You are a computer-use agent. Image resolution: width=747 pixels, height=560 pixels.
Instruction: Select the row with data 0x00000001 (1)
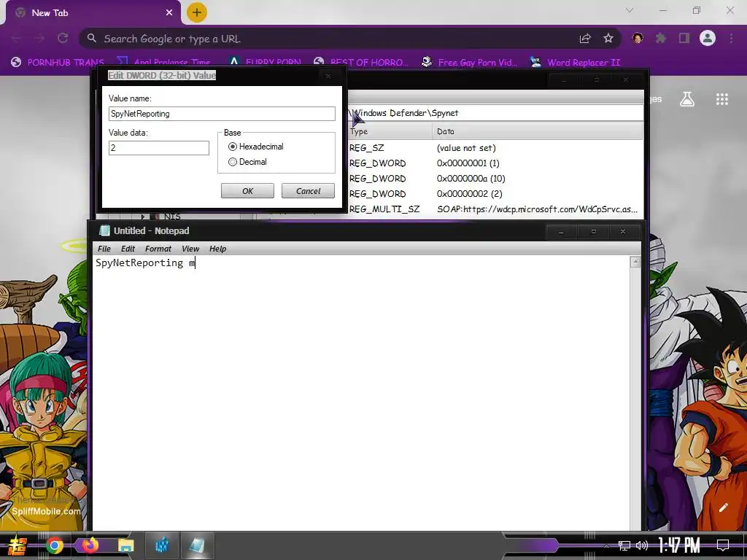[495, 163]
